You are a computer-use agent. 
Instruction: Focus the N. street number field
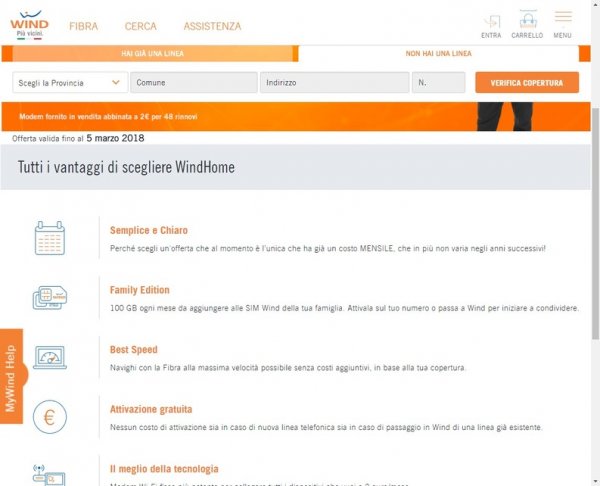(x=439, y=83)
